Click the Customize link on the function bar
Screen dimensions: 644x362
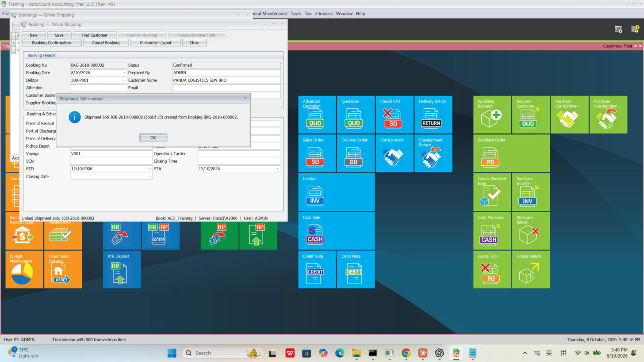[612, 46]
